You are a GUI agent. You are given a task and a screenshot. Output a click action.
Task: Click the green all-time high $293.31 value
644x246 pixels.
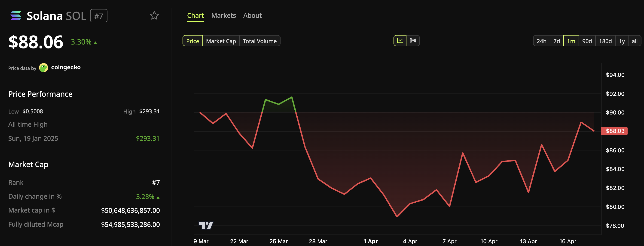pyautogui.click(x=147, y=138)
